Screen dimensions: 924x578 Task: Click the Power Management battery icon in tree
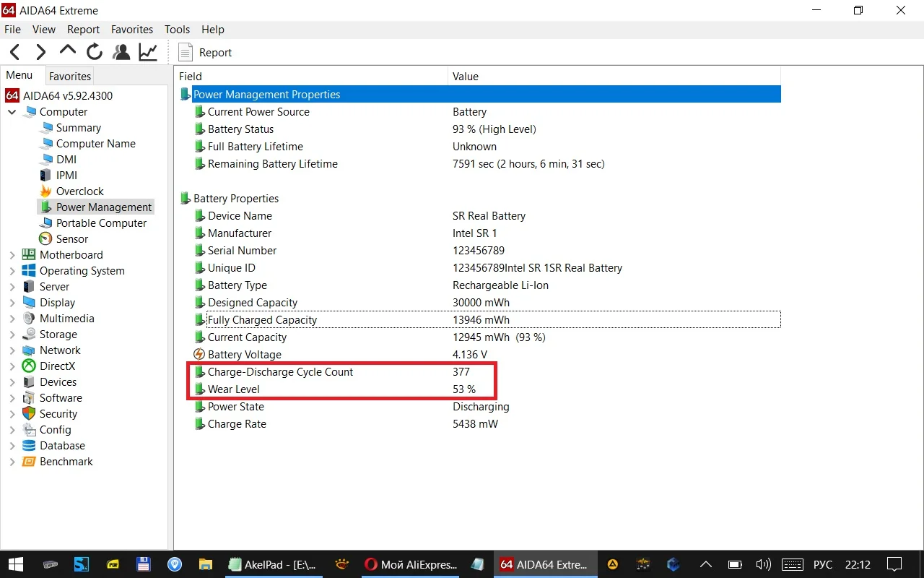click(x=45, y=207)
